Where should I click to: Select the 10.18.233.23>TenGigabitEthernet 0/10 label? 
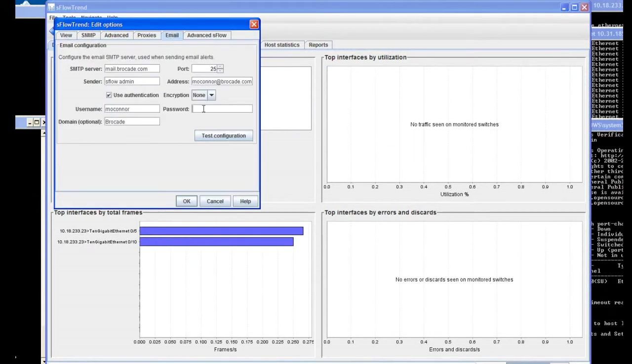click(97, 242)
